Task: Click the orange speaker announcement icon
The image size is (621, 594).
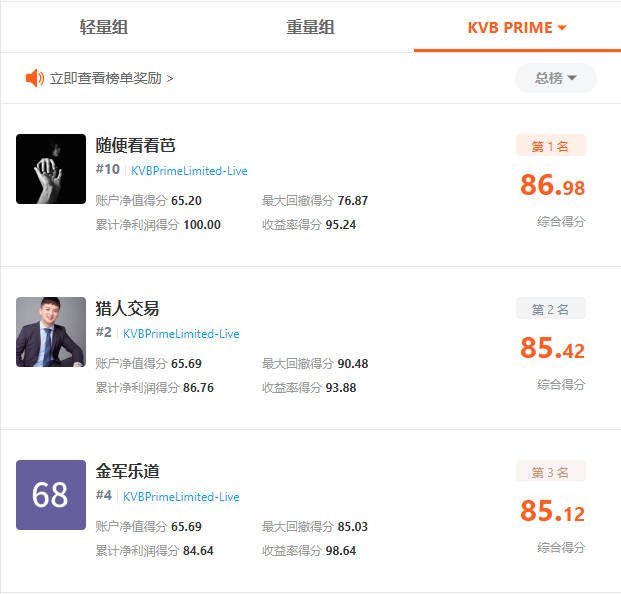Action: point(35,78)
